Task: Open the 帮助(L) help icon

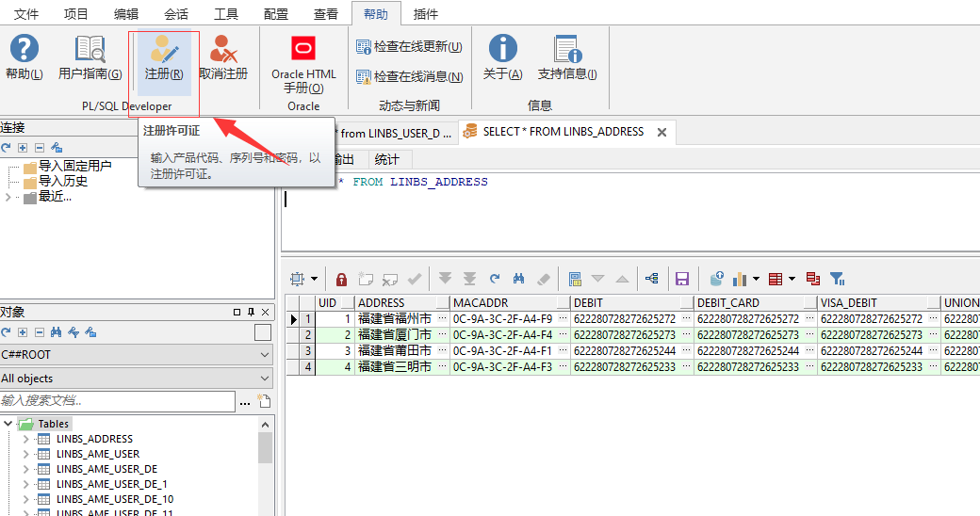Action: point(24,57)
